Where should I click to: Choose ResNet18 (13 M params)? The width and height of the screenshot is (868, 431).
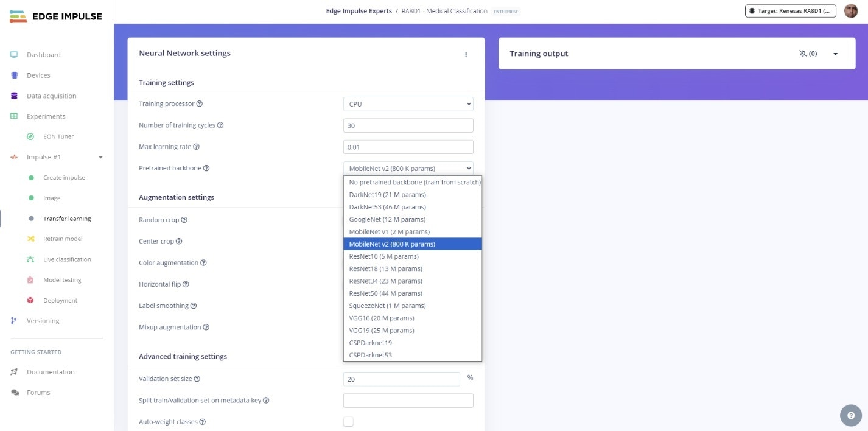pos(413,268)
